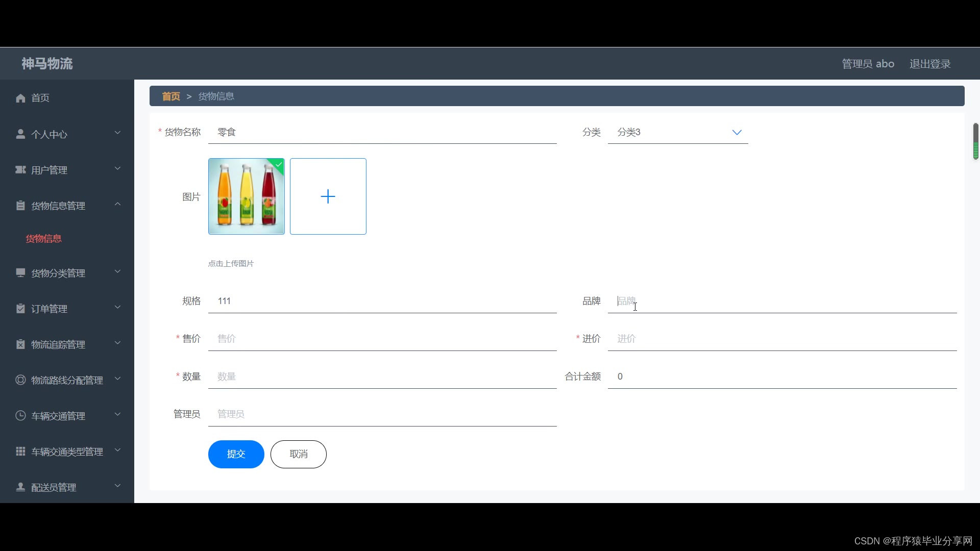Screen dimensions: 980x551
Task: Select the 货物信息 submenu item
Action: [x=44, y=238]
